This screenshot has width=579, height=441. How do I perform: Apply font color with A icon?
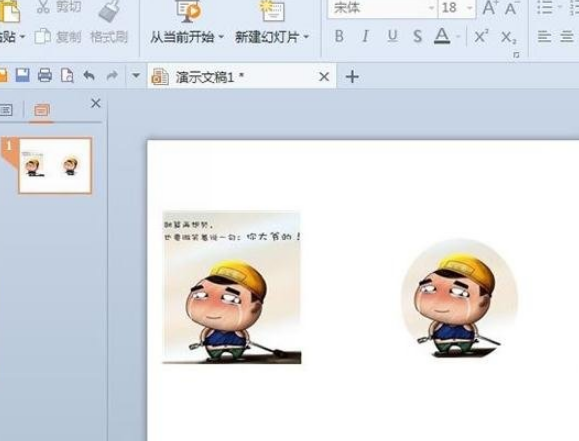(x=442, y=36)
